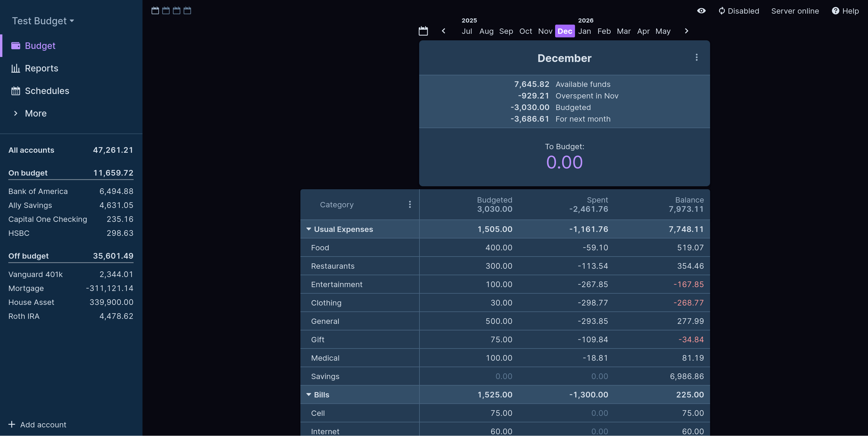The image size is (868, 436).
Task: Open the Budget section in sidebar
Action: pyautogui.click(x=40, y=45)
